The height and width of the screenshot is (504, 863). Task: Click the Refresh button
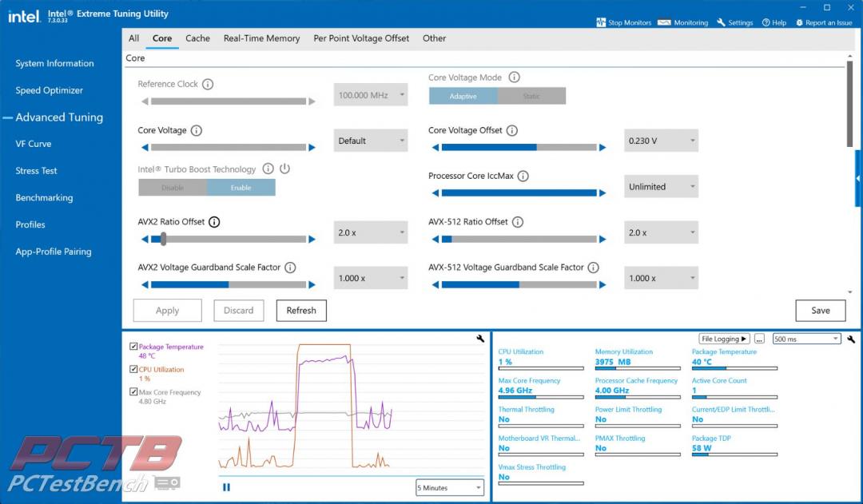[301, 311]
